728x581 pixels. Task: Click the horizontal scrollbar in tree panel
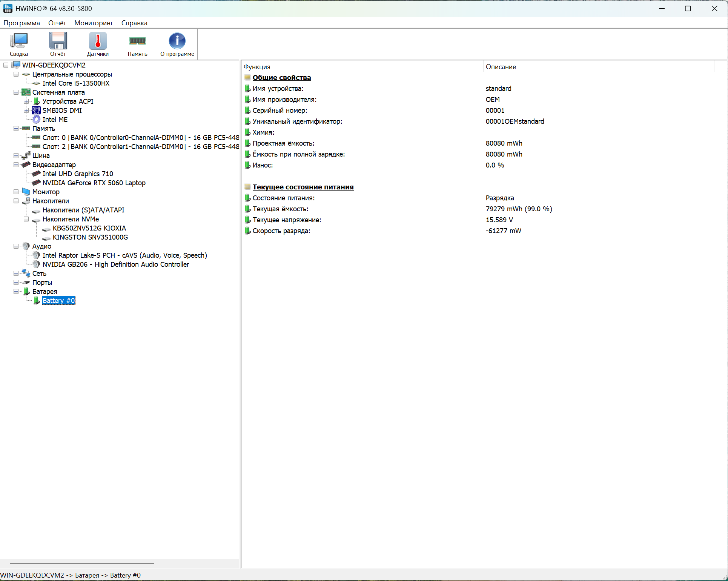tap(82, 563)
